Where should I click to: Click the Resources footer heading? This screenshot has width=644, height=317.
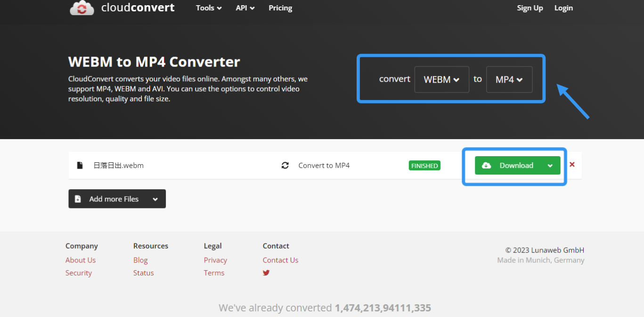pyautogui.click(x=151, y=246)
